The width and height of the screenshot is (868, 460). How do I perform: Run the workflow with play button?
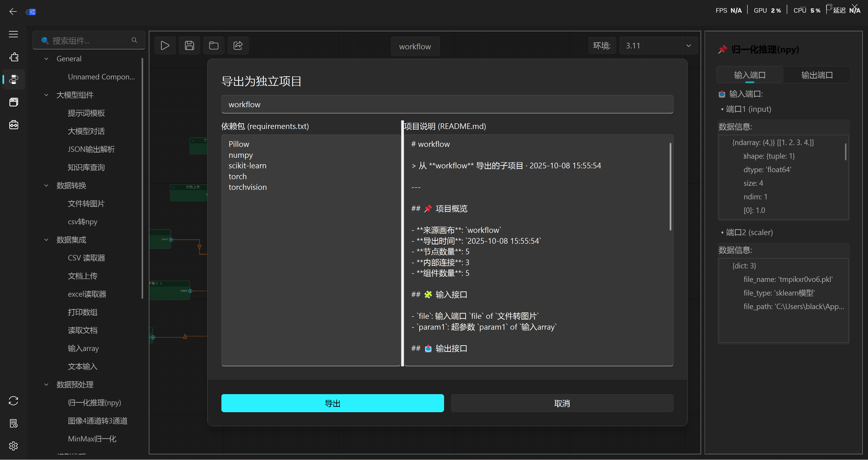click(165, 45)
